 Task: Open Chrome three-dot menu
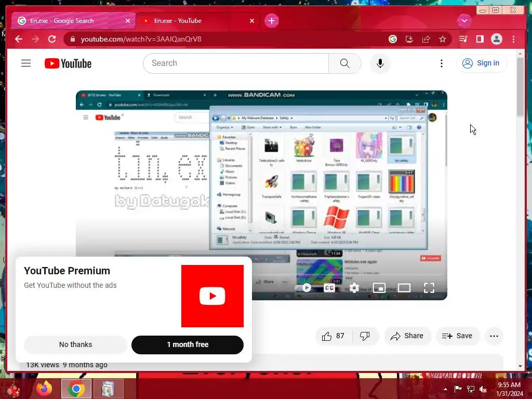(513, 39)
